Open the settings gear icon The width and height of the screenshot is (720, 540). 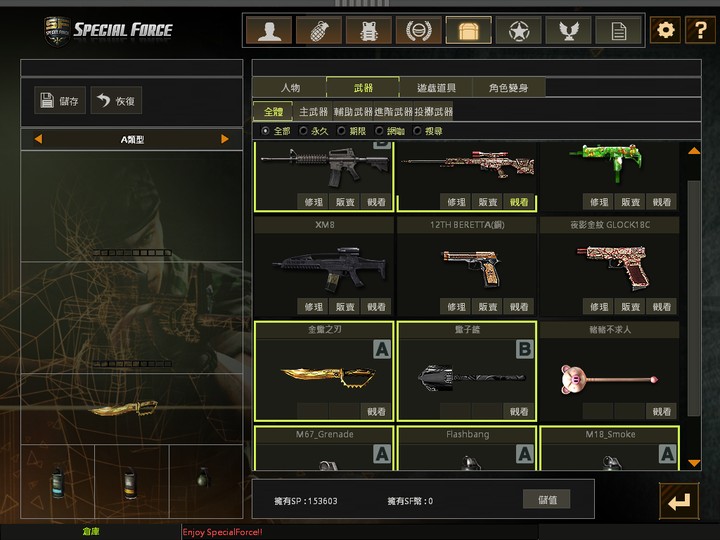[x=665, y=30]
